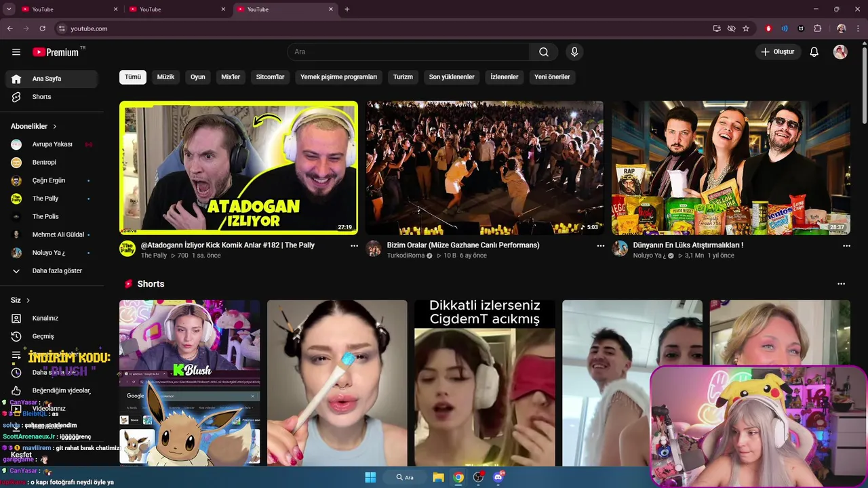Open The Pally channel avatar below video
Viewport: 868px width, 488px height.
click(x=127, y=249)
